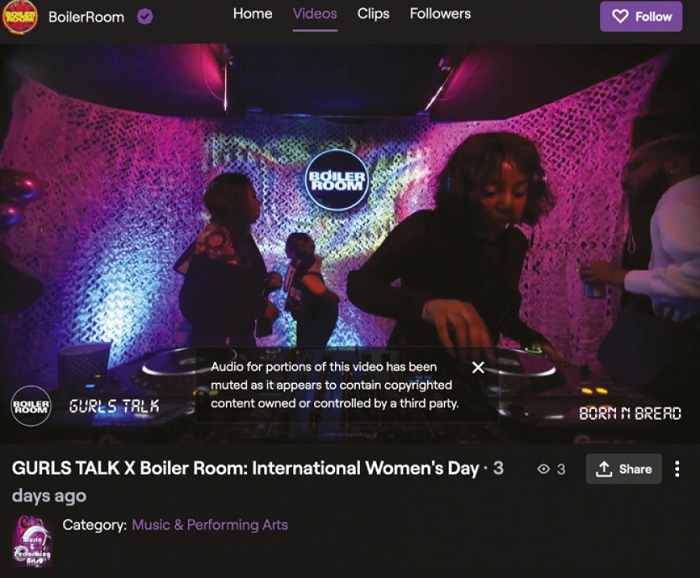This screenshot has width=700, height=578.
Task: Click the Music & Performing Arts category thumbnail
Action: point(32,541)
